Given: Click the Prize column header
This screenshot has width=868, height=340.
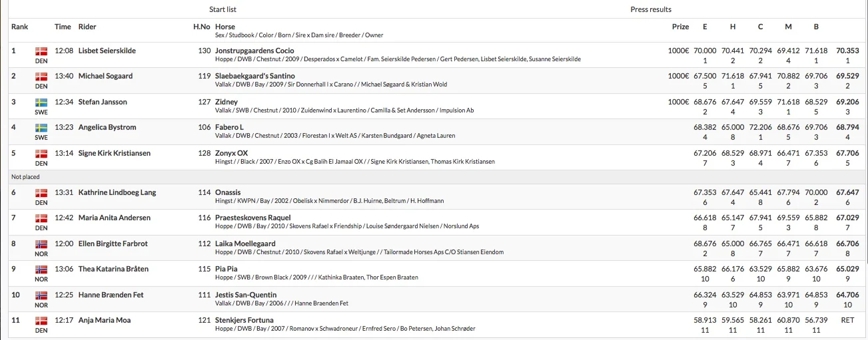Looking at the screenshot, I should 680,27.
